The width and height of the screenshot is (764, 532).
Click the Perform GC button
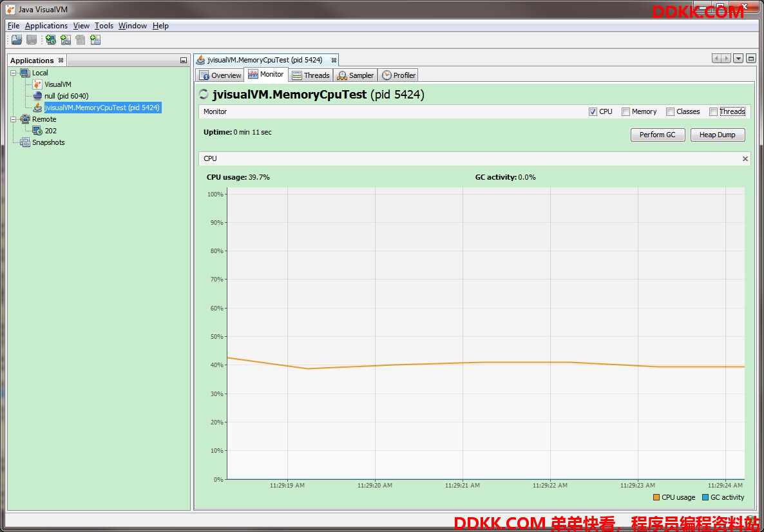(x=658, y=135)
